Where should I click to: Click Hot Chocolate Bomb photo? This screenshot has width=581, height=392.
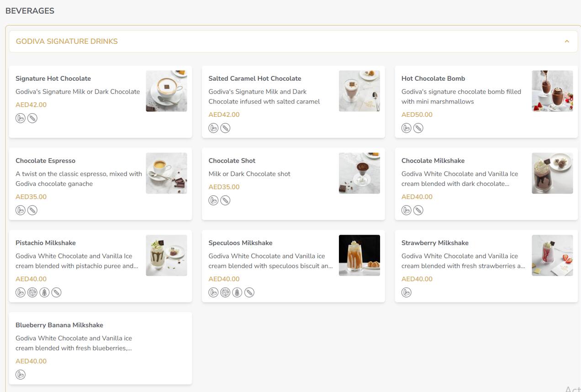point(552,91)
